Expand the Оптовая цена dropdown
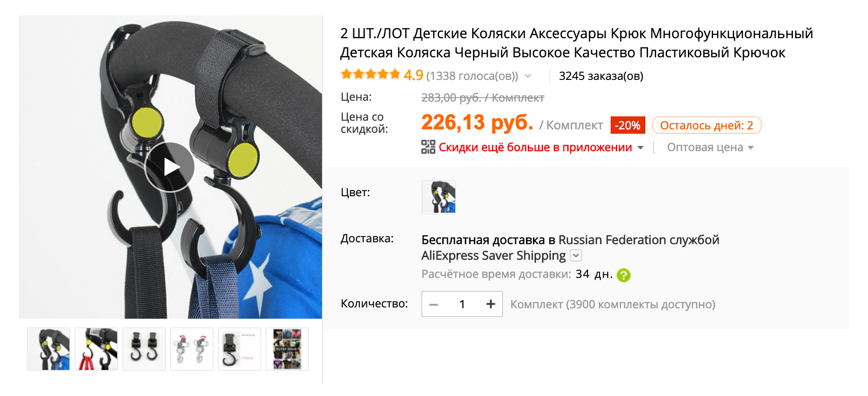 pos(710,148)
